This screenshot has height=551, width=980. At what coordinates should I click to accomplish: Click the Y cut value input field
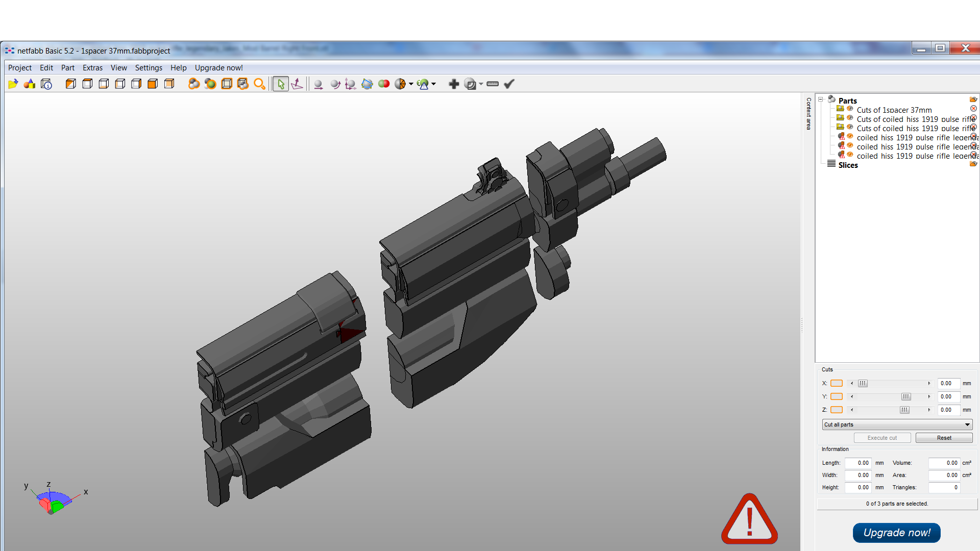[948, 396]
